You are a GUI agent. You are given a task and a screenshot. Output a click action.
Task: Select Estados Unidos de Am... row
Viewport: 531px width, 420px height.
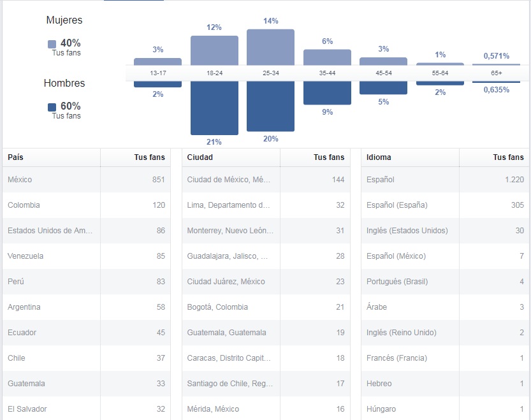point(86,231)
